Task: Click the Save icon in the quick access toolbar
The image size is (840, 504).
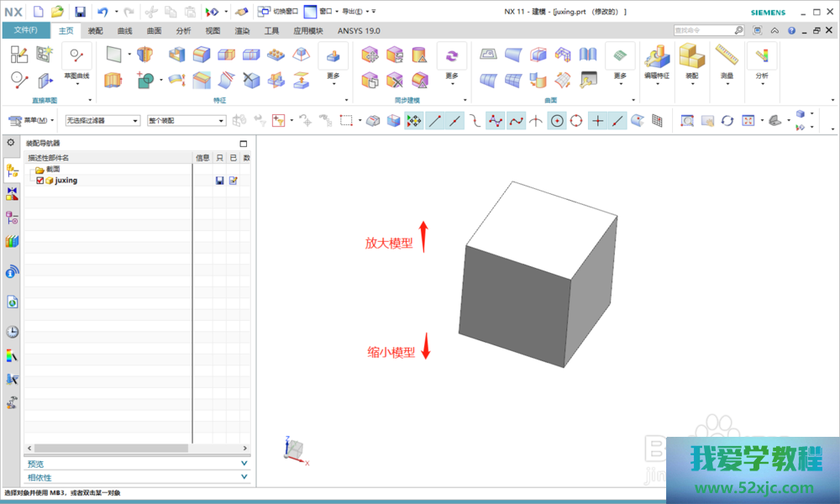Action: [x=80, y=12]
